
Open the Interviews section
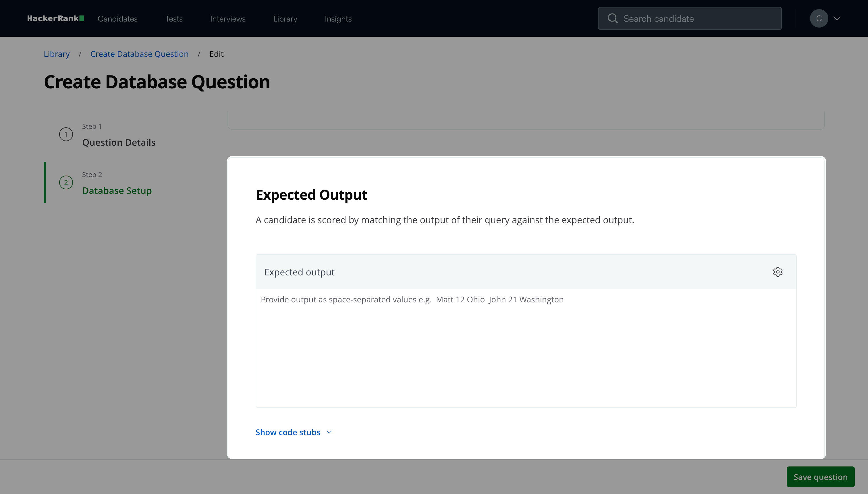(x=227, y=19)
